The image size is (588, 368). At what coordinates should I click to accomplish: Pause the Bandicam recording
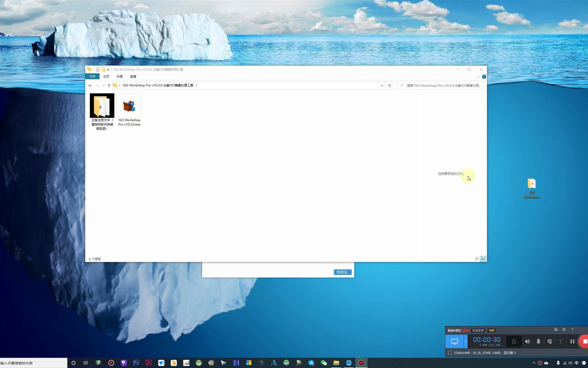coord(572,341)
